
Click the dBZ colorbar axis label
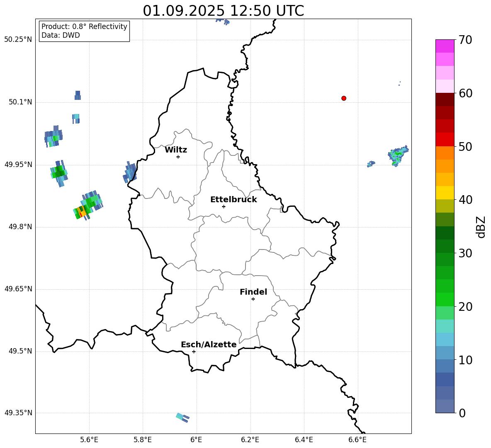[481, 227]
